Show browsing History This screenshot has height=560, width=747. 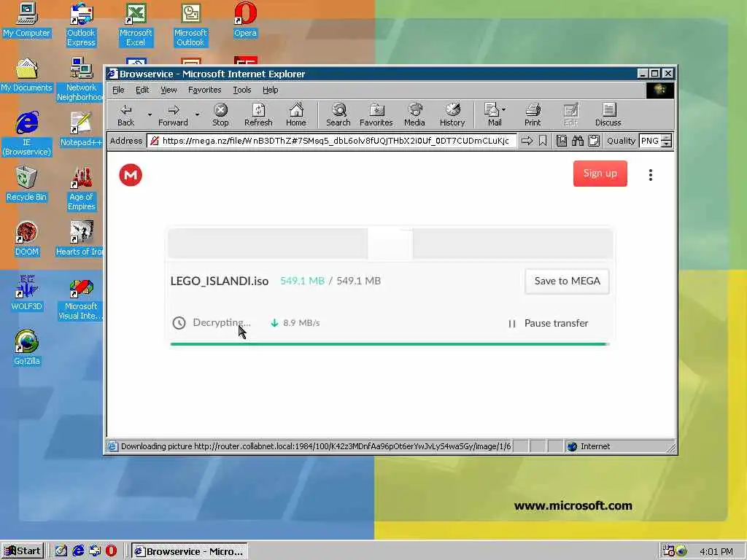coord(452,115)
